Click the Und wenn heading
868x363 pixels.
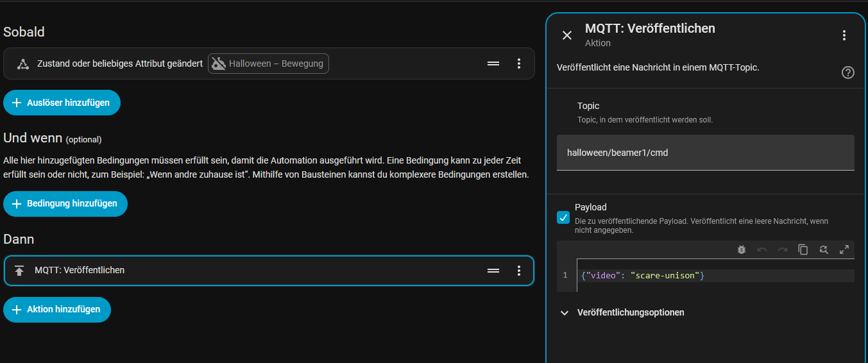click(x=33, y=138)
